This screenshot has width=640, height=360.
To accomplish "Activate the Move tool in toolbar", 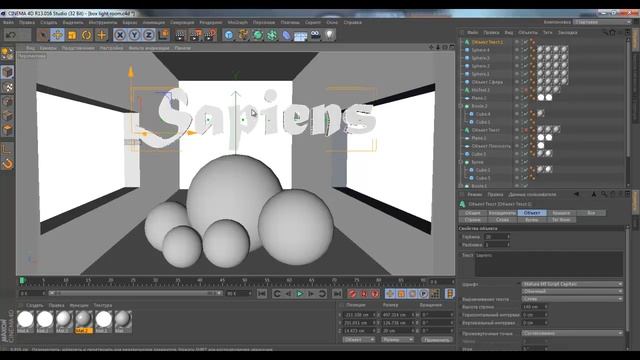I will click(58, 35).
